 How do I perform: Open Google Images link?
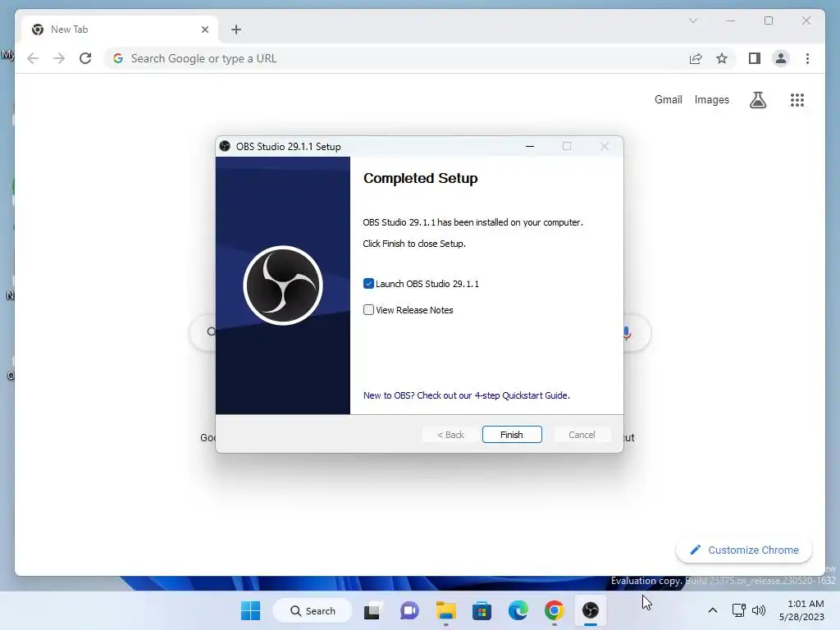click(x=711, y=99)
